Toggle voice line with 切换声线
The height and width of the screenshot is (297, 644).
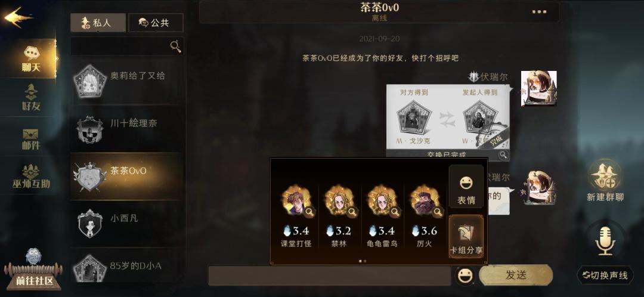pyautogui.click(x=605, y=275)
